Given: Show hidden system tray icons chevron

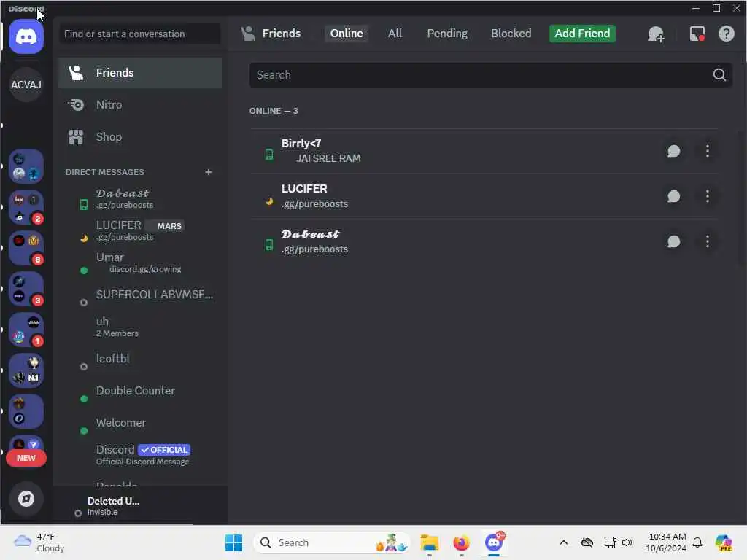Looking at the screenshot, I should (564, 542).
